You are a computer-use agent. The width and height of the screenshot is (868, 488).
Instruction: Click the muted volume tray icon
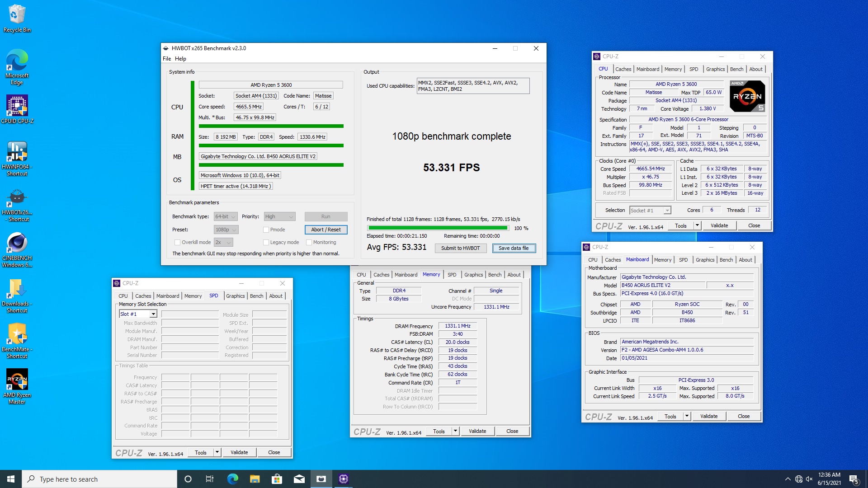pyautogui.click(x=809, y=479)
